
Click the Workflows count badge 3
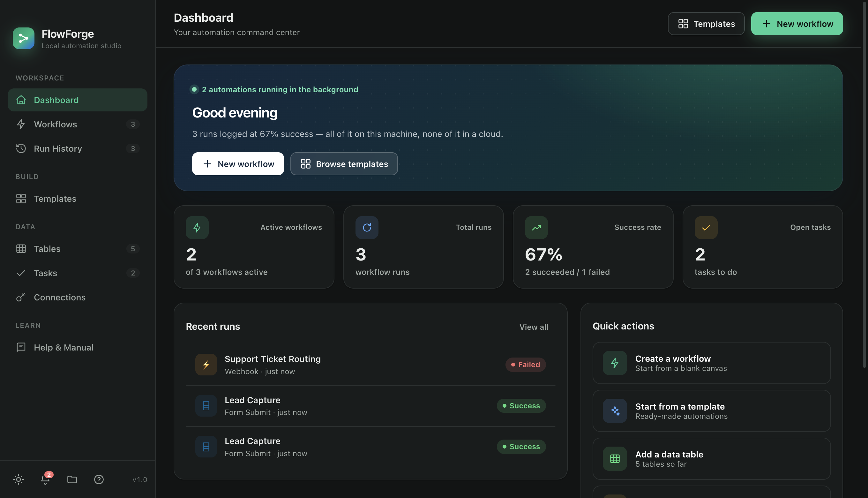click(x=133, y=124)
